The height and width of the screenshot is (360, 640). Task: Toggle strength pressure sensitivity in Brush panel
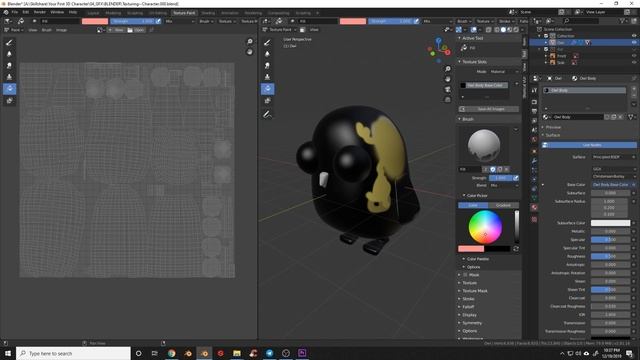(x=516, y=178)
